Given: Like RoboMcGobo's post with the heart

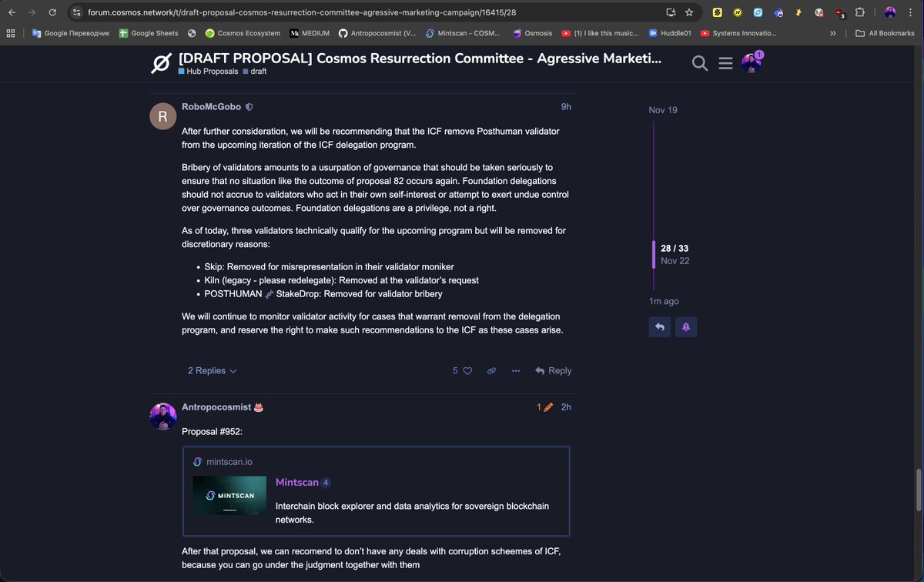Looking at the screenshot, I should [467, 370].
